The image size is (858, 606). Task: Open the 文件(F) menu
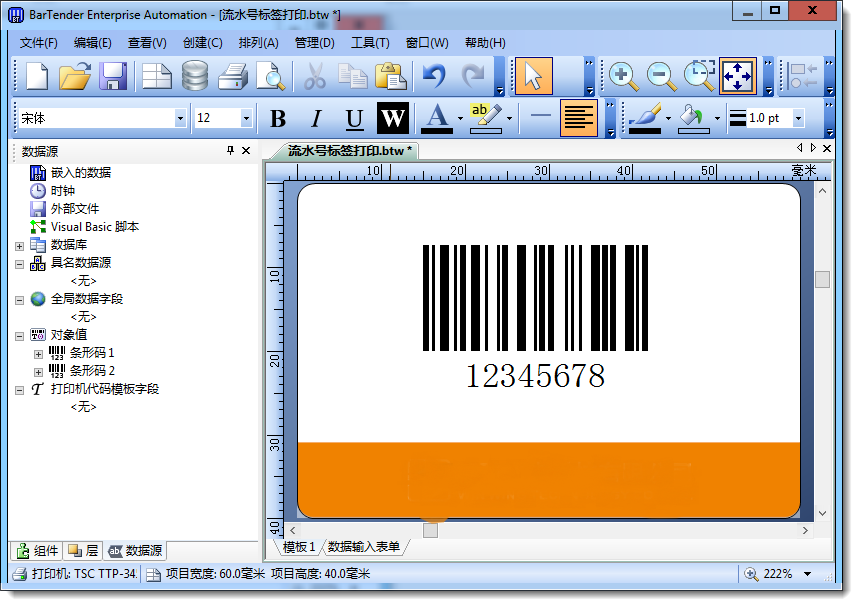pyautogui.click(x=38, y=43)
